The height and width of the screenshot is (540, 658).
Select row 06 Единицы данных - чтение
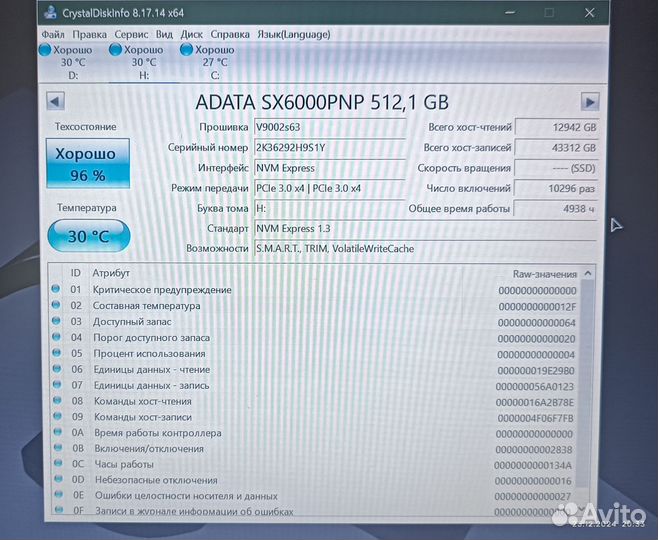coord(316,370)
